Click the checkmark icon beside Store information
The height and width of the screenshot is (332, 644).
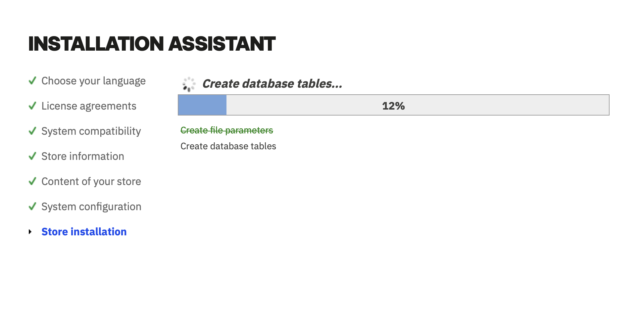[x=32, y=156]
